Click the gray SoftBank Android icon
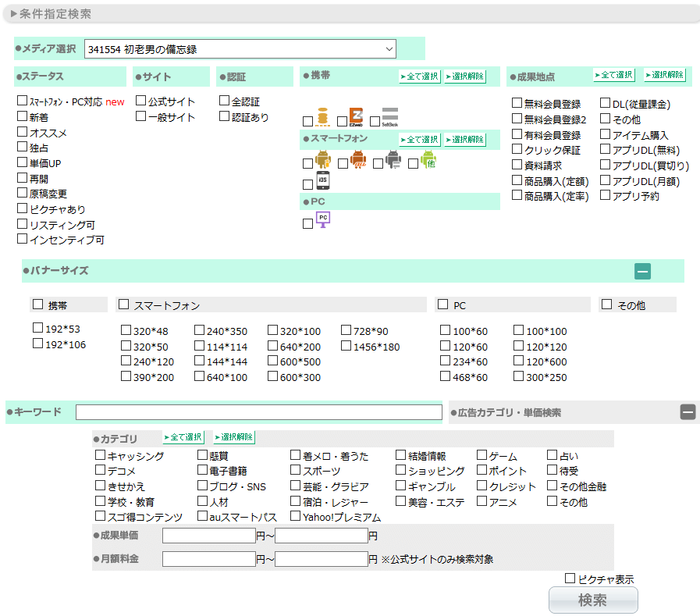The width and height of the screenshot is (700, 616). (x=393, y=159)
